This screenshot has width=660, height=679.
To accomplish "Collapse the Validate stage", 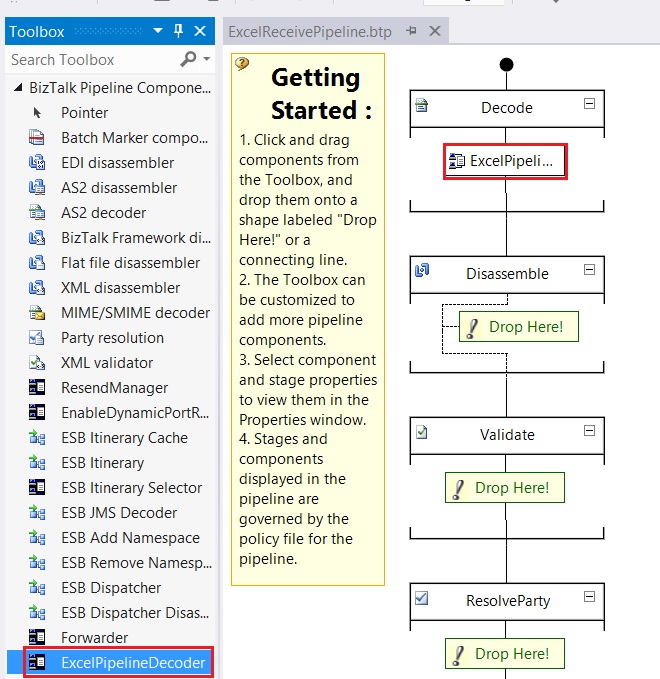I will (589, 430).
